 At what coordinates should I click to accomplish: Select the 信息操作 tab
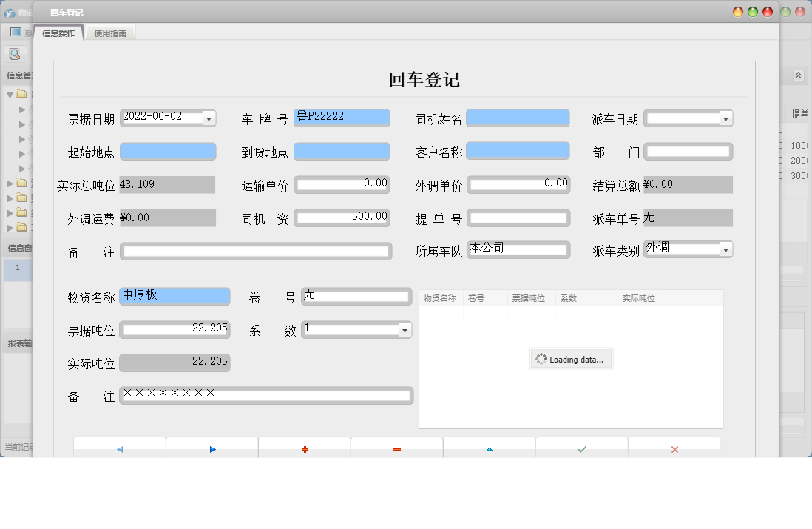pyautogui.click(x=58, y=33)
